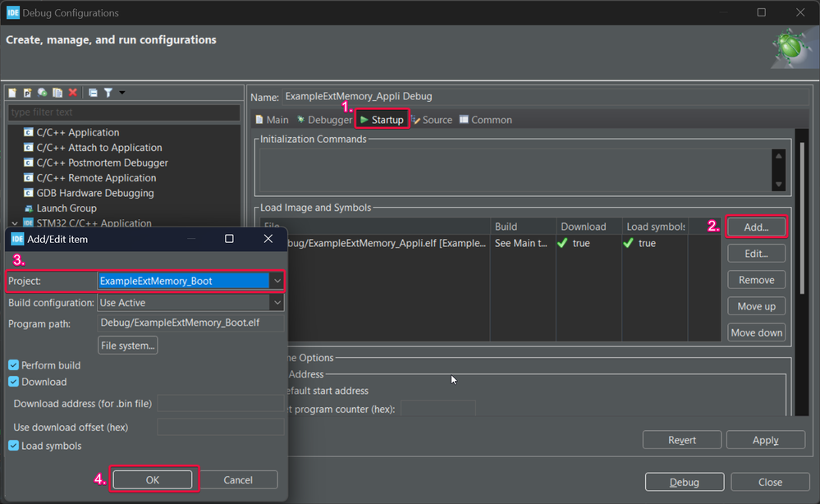Click the Collapse All icon in toolbar

point(93,93)
